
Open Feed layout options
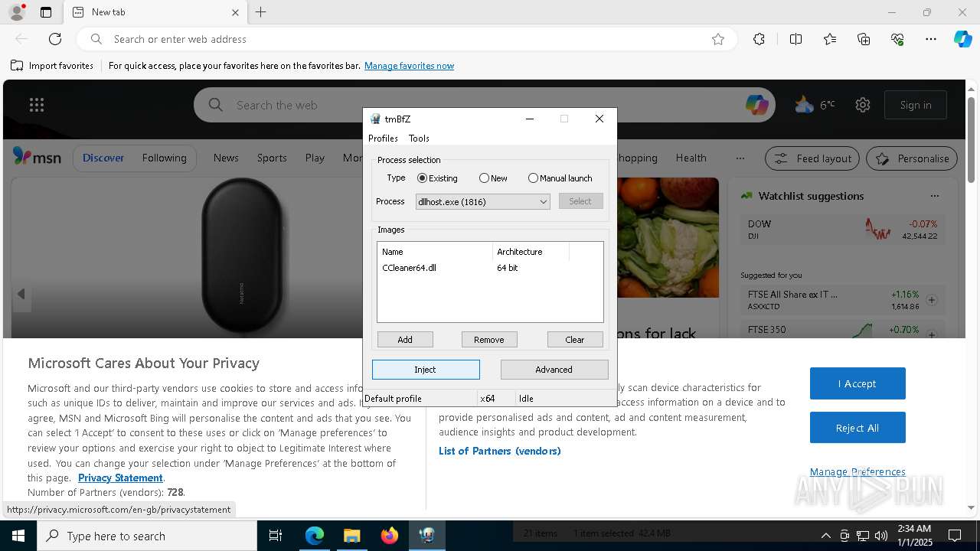tap(812, 158)
